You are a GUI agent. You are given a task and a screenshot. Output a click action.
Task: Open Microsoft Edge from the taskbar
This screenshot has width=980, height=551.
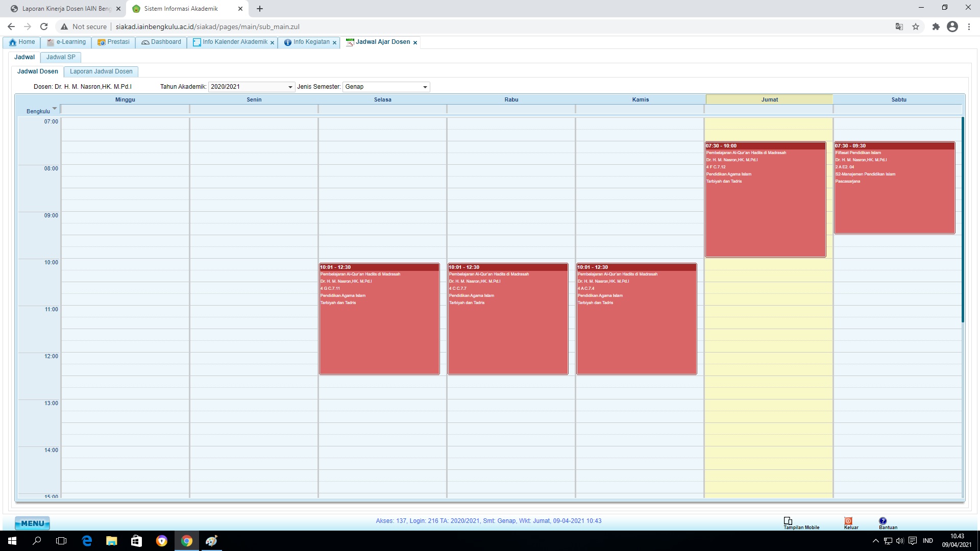87,541
